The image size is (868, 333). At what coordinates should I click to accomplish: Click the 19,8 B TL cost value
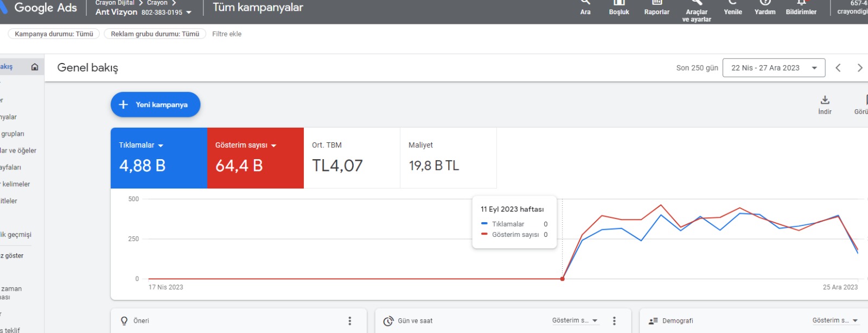pos(434,166)
